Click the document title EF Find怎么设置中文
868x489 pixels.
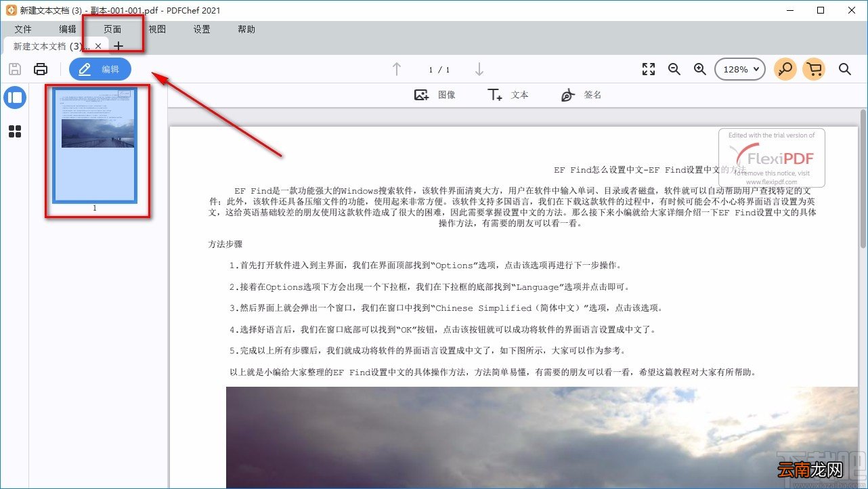click(650, 170)
